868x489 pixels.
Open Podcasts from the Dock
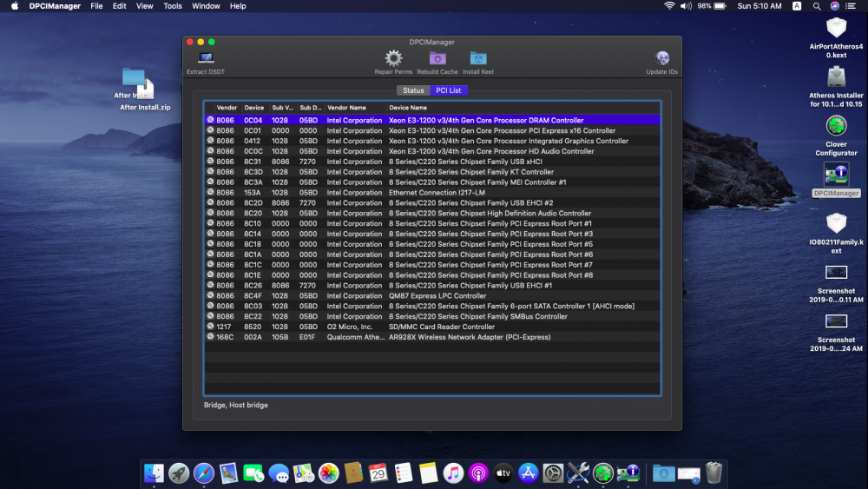tap(478, 473)
